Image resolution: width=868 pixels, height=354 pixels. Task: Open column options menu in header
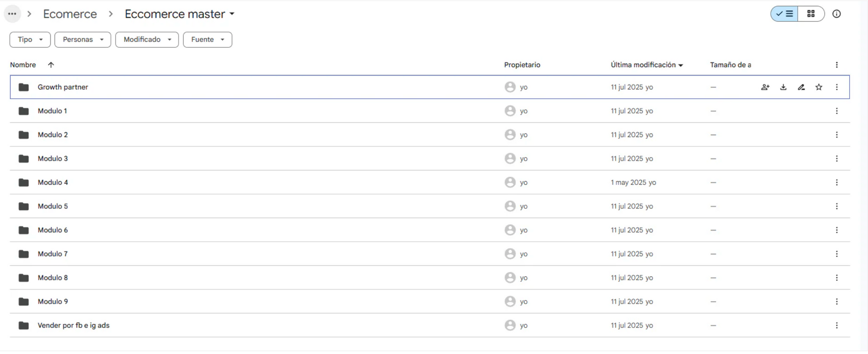(x=837, y=65)
